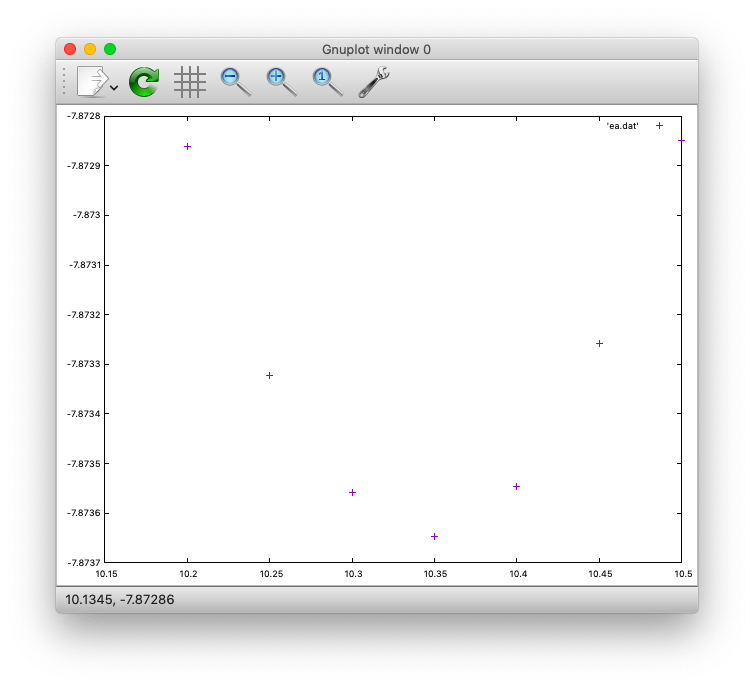This screenshot has height=687, width=754.
Task: Maximize the window using the green button
Action: pos(110,49)
